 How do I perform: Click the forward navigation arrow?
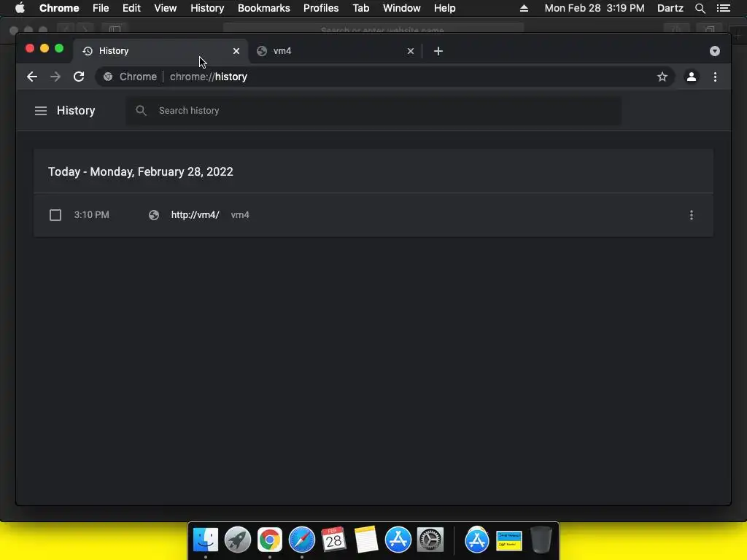tap(55, 77)
